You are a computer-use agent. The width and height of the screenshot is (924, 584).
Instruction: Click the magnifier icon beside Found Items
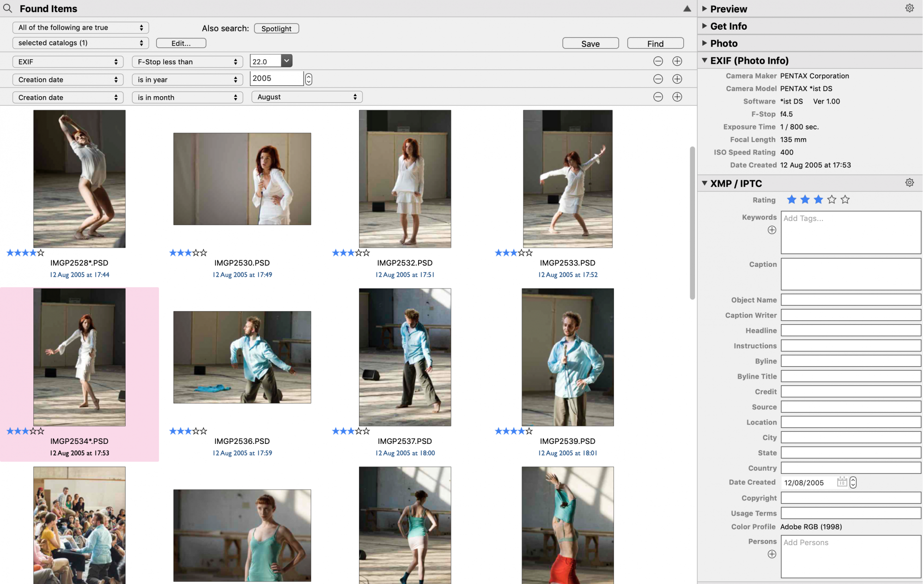[x=7, y=8]
